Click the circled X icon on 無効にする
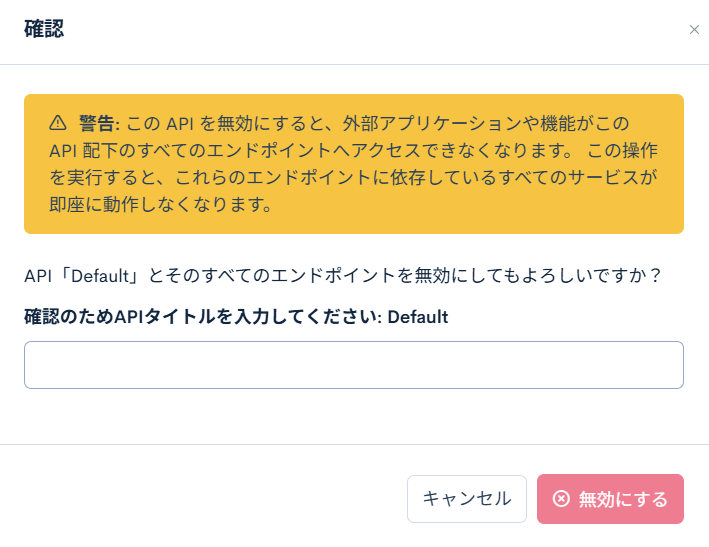 click(562, 499)
